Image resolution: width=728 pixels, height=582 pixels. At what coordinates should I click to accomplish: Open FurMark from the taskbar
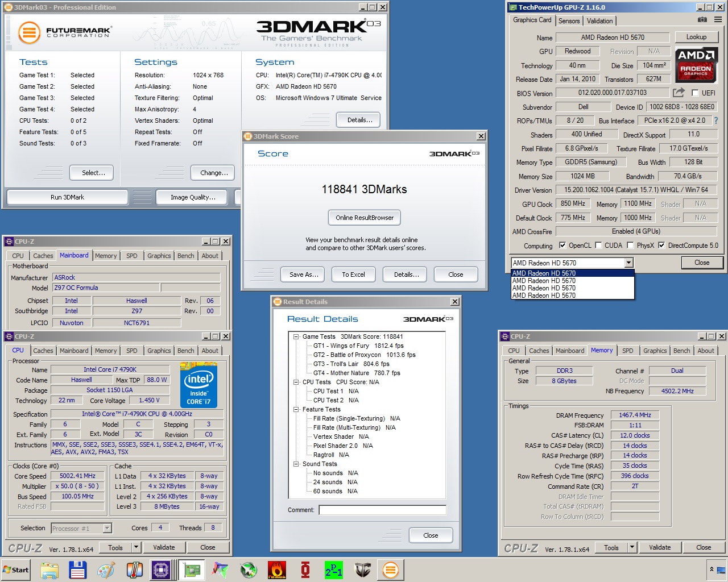coord(277,569)
